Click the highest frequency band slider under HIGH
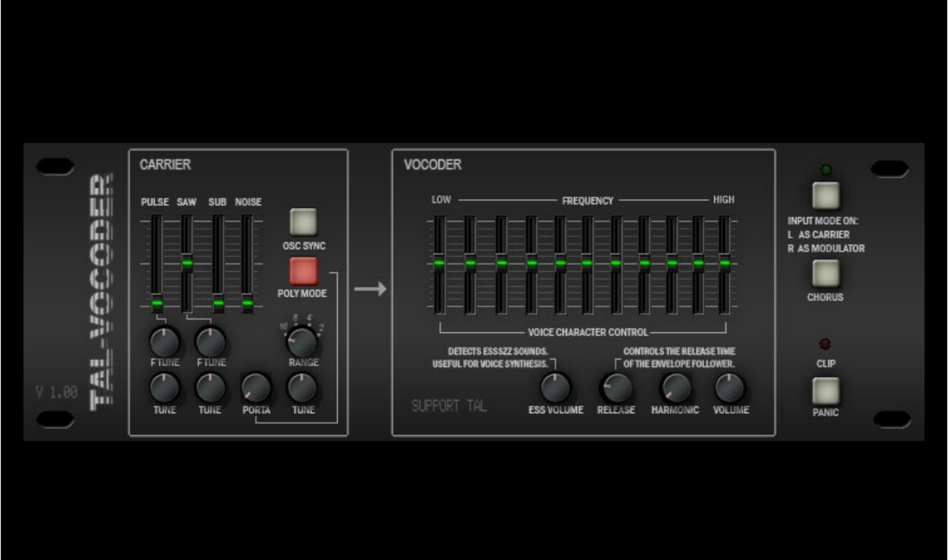Viewport: 948px width, 560px height. pos(725,263)
